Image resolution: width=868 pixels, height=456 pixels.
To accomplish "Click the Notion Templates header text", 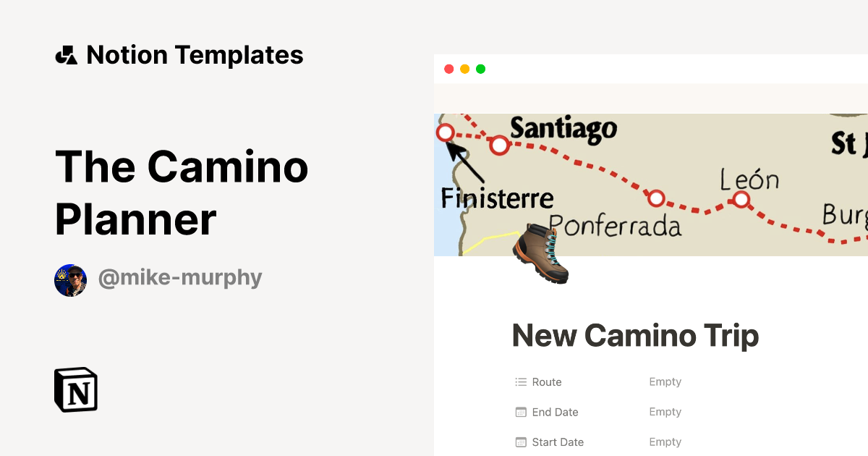I will click(195, 54).
